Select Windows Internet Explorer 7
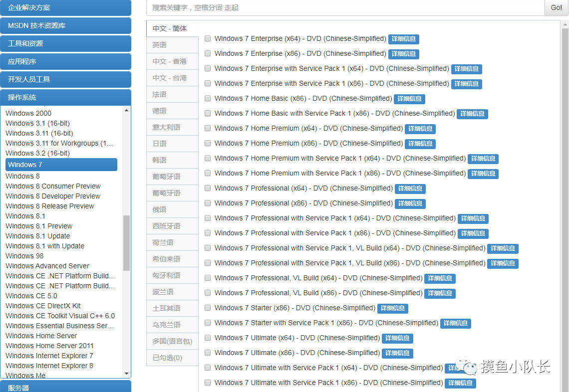The image size is (569, 392). (49, 356)
